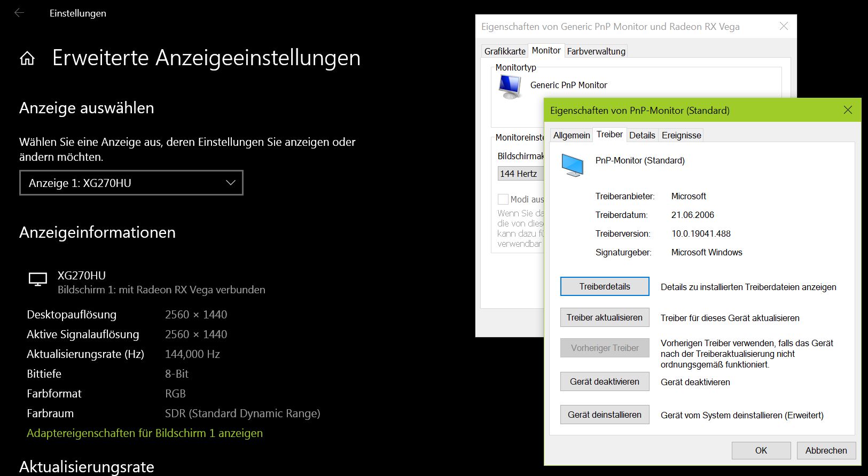The width and height of the screenshot is (868, 476).
Task: Open the 144 Hertz refresh rate dropdown
Action: 521,174
